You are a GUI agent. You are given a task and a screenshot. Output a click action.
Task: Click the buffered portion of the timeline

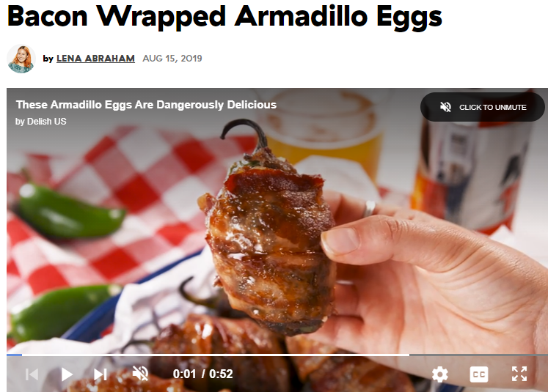point(215,355)
